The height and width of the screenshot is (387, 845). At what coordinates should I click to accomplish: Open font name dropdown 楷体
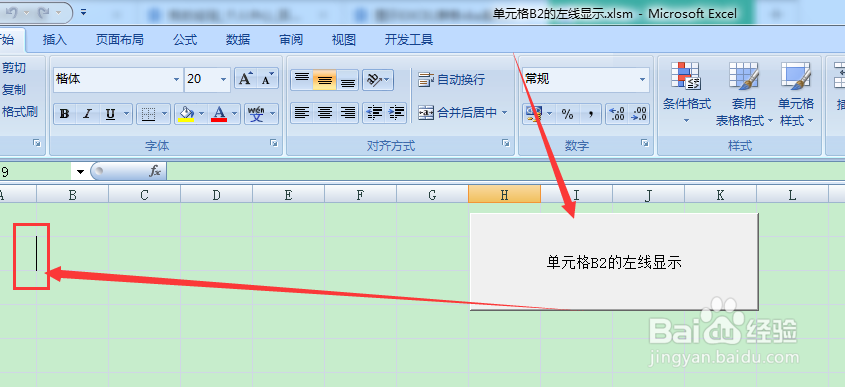[176, 80]
